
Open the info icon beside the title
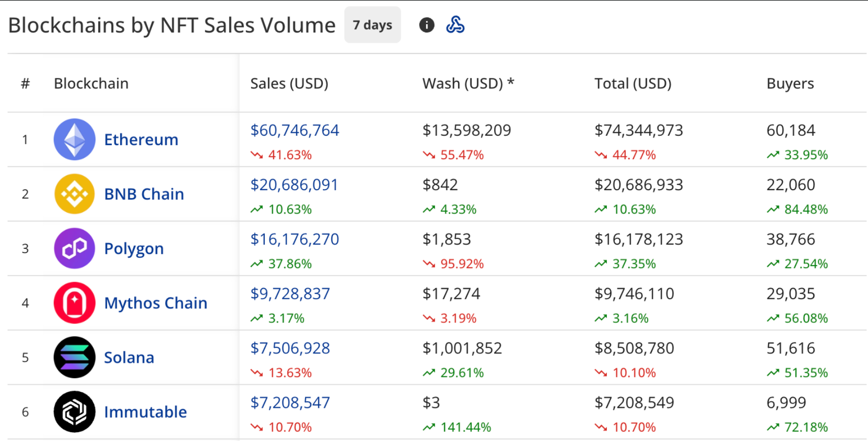427,25
